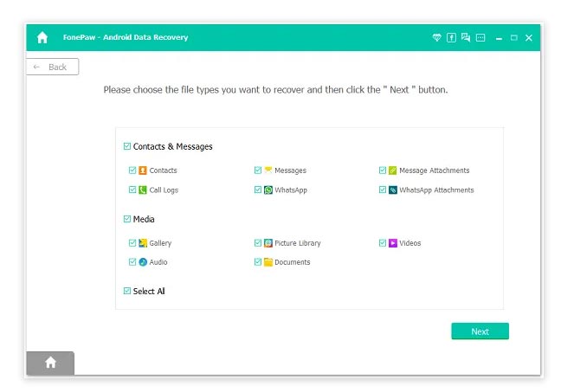The height and width of the screenshot is (392, 561).
Task: Click the Audio blue music icon
Action: coord(143,262)
